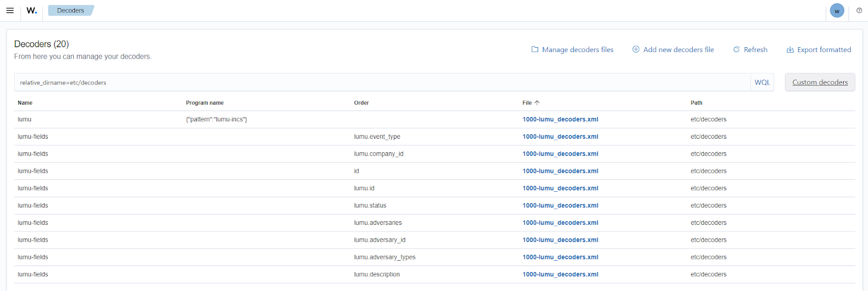Open the help icon in top bar

(x=859, y=10)
